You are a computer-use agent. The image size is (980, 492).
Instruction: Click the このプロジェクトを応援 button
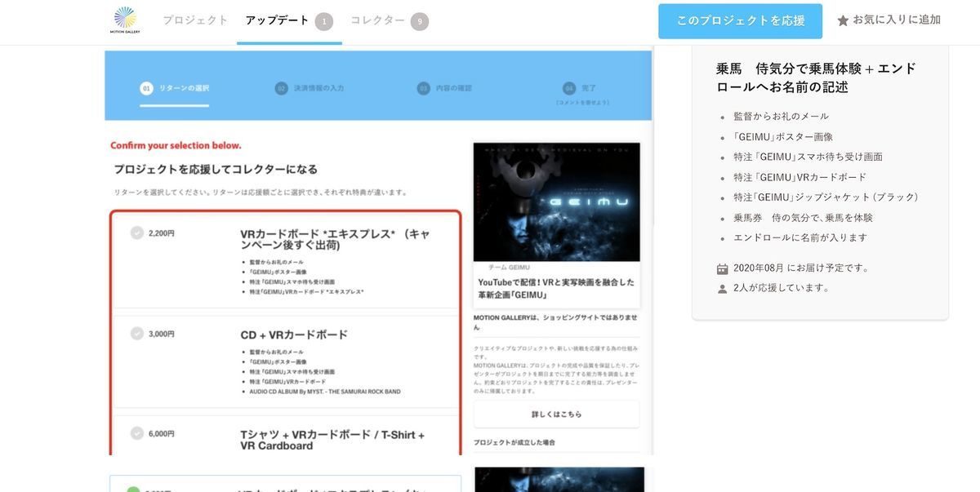coord(740,21)
